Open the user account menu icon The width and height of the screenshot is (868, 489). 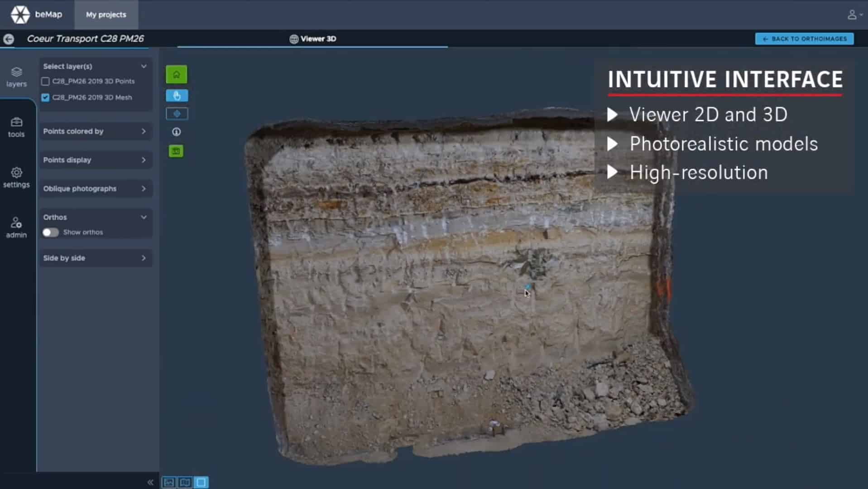pos(853,15)
